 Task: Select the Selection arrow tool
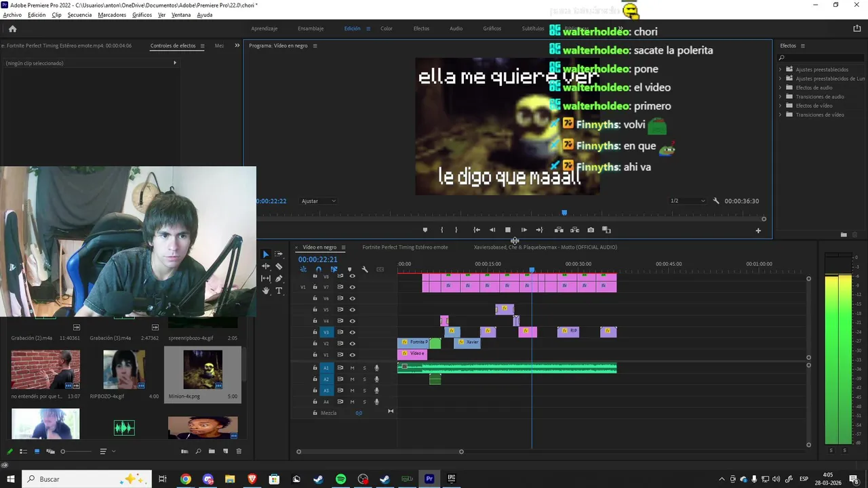click(x=266, y=254)
